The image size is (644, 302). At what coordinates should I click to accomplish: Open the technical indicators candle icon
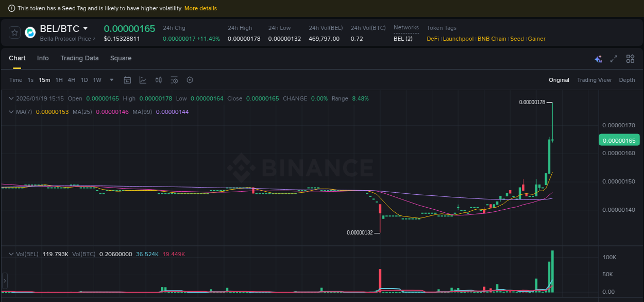(x=158, y=80)
